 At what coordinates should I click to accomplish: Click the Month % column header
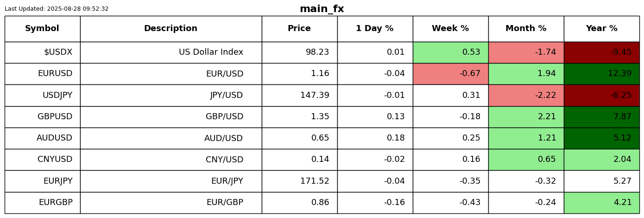526,29
